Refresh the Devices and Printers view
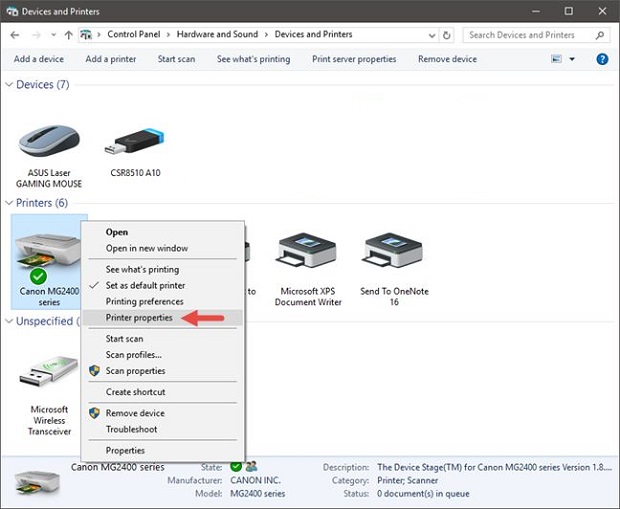This screenshot has height=509, width=620. coord(446,35)
